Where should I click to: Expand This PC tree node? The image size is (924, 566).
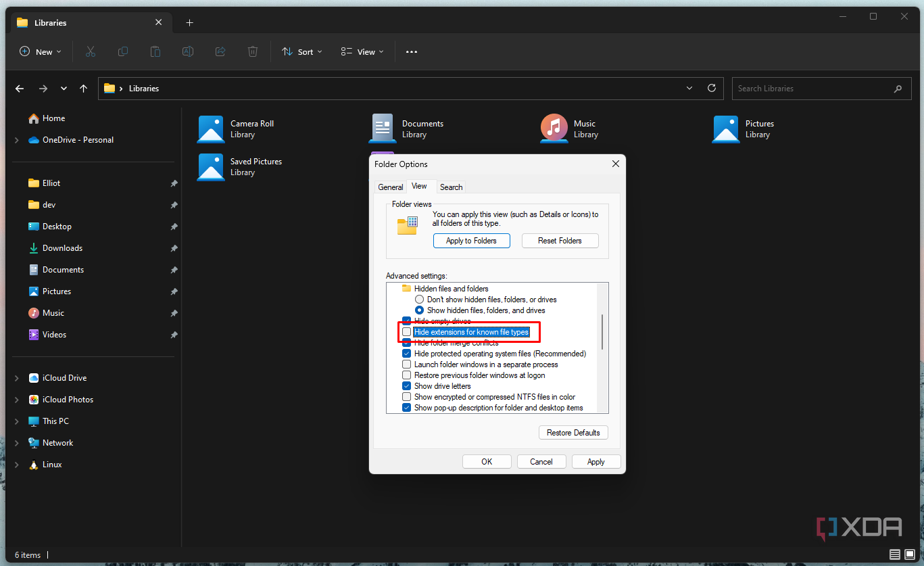coord(17,421)
